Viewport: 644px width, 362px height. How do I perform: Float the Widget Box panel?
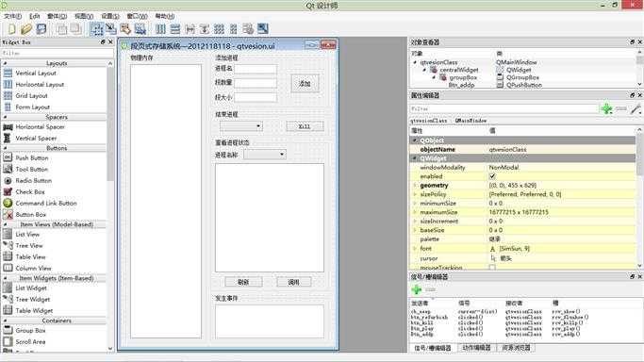tap(103, 41)
